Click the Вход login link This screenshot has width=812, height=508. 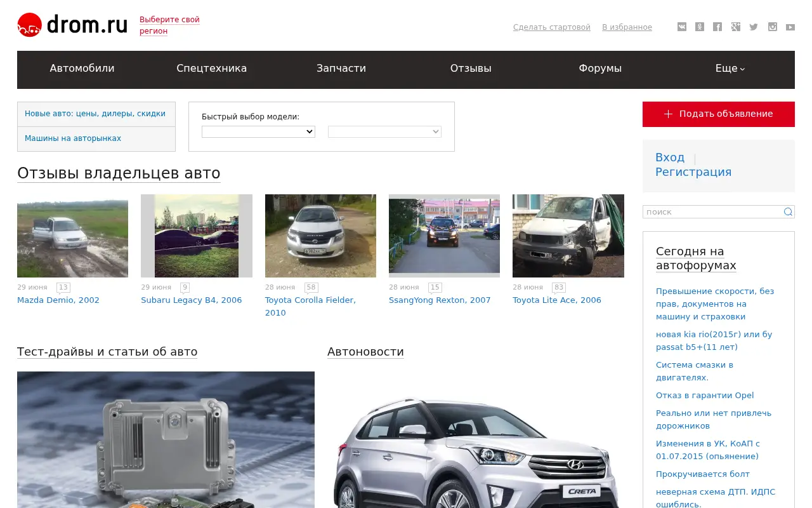[670, 157]
